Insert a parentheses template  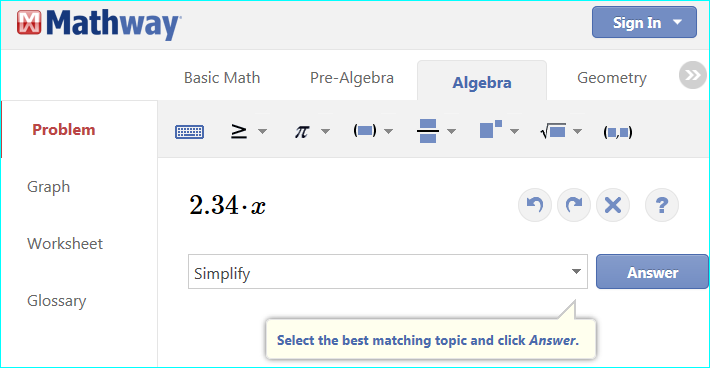[x=365, y=131]
